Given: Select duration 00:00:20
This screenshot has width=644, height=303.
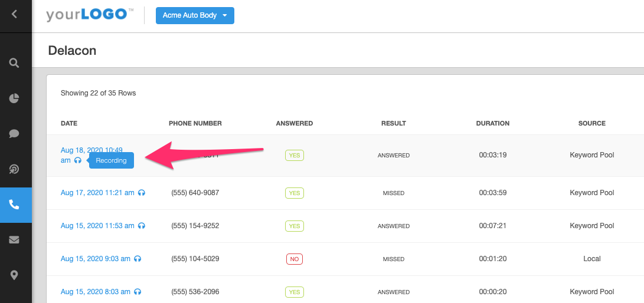Looking at the screenshot, I should point(493,292).
